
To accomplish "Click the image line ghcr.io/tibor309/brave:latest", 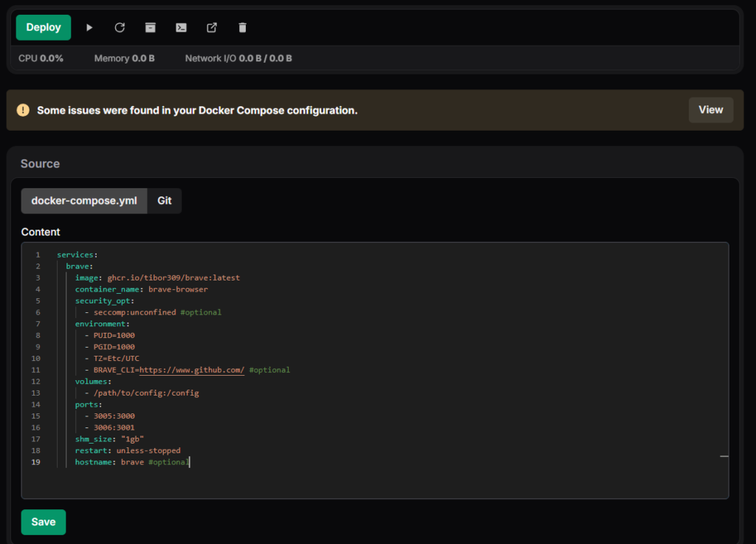I will 173,278.
